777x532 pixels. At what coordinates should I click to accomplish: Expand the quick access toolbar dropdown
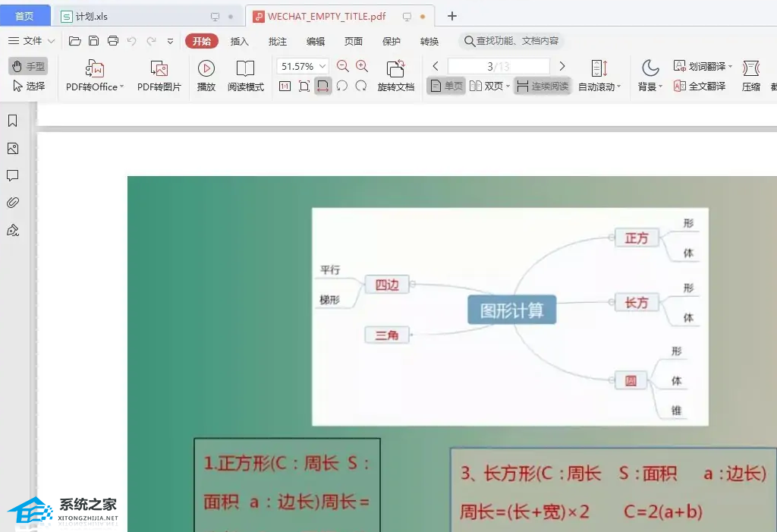point(170,41)
